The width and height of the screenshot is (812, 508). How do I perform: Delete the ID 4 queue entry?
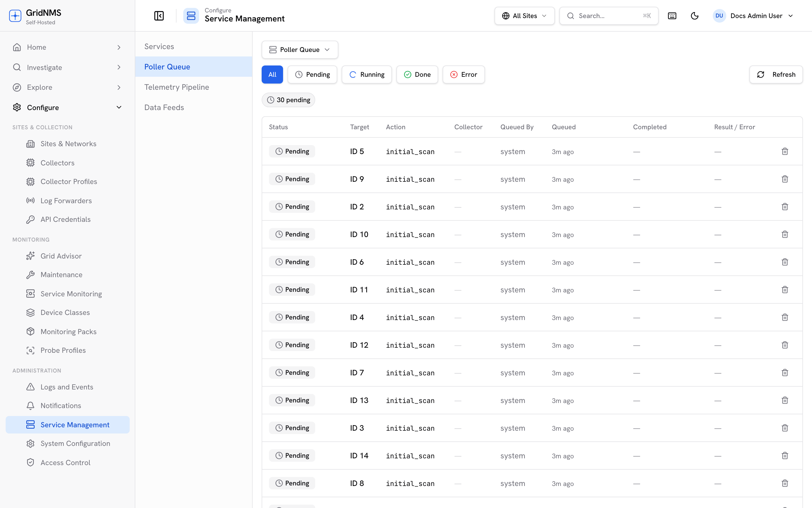pos(785,317)
